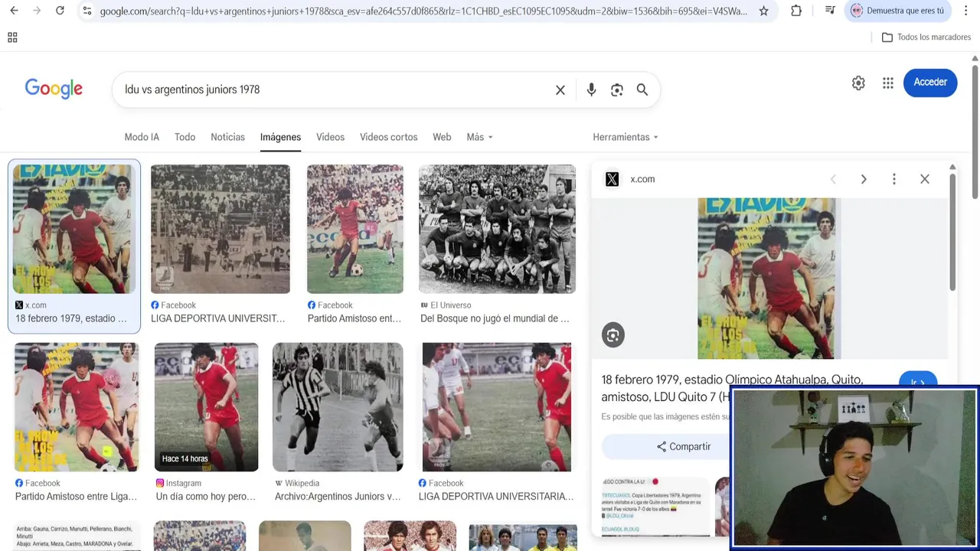Open the media control icon in toolbar
Screen dimensions: 980x551
830,11
